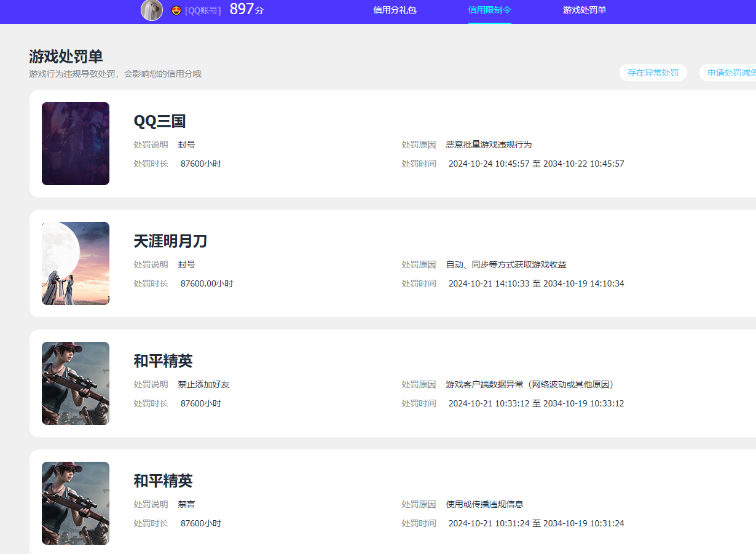Click the 申请处罚减免 button
756x554 pixels.
[x=736, y=72]
